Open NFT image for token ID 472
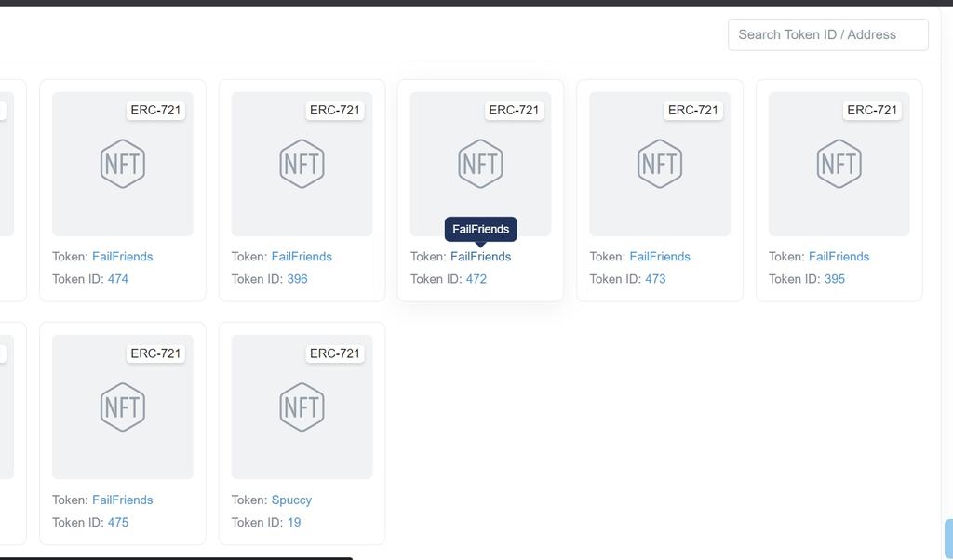 pyautogui.click(x=481, y=164)
